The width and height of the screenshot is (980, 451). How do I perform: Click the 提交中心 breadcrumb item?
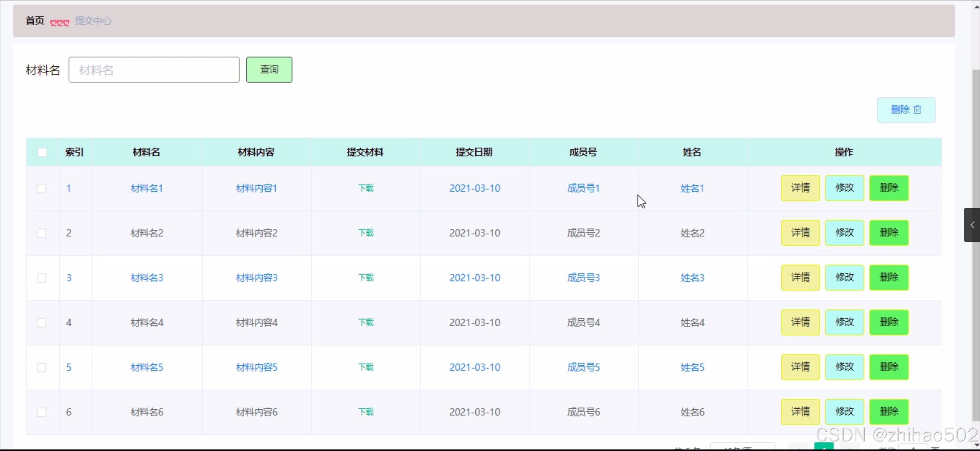[93, 21]
